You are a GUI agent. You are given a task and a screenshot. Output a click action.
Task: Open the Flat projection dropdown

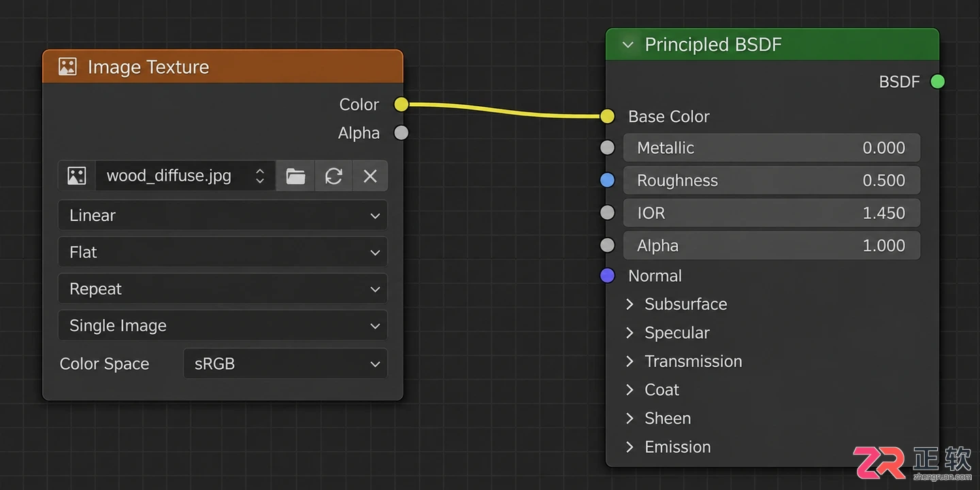click(223, 252)
